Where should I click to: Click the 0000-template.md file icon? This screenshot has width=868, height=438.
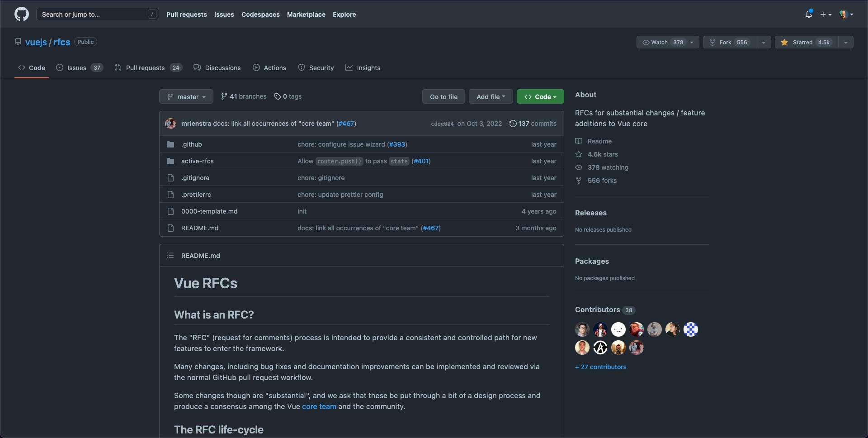coord(170,211)
